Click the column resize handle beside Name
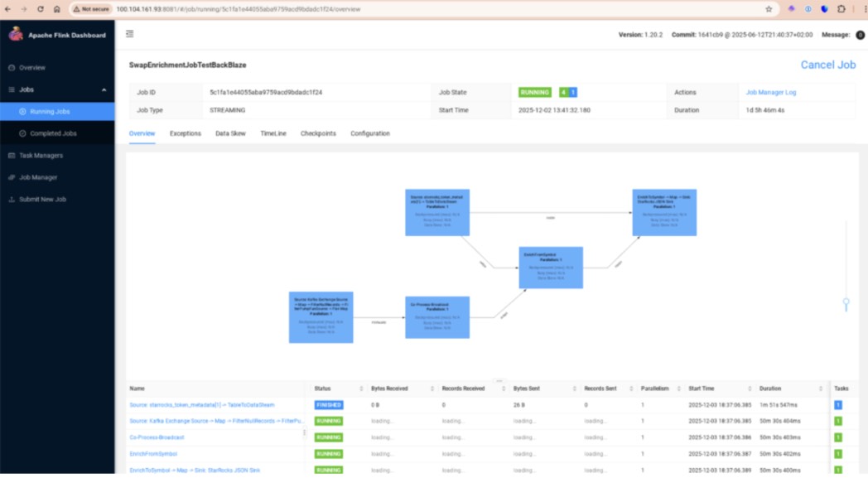868x478 pixels. click(x=304, y=432)
